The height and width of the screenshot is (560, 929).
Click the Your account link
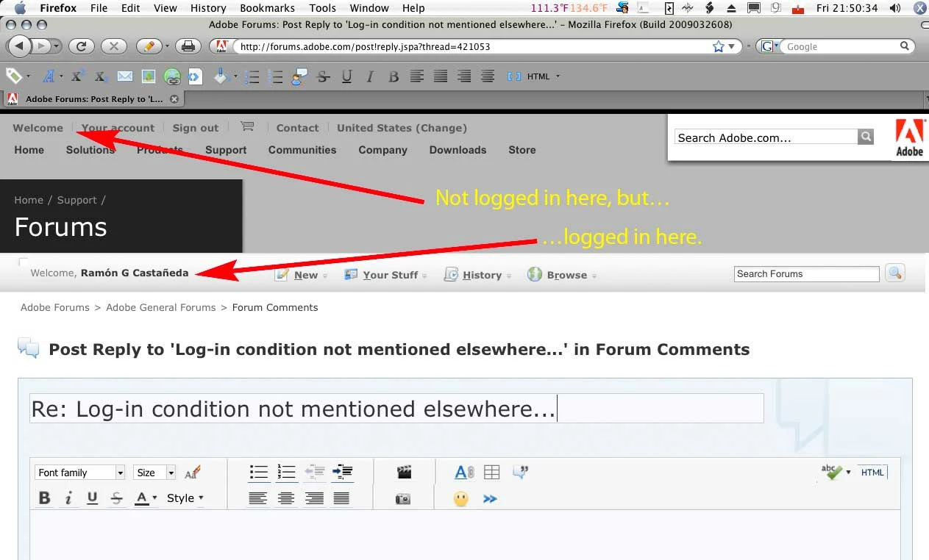pyautogui.click(x=118, y=128)
